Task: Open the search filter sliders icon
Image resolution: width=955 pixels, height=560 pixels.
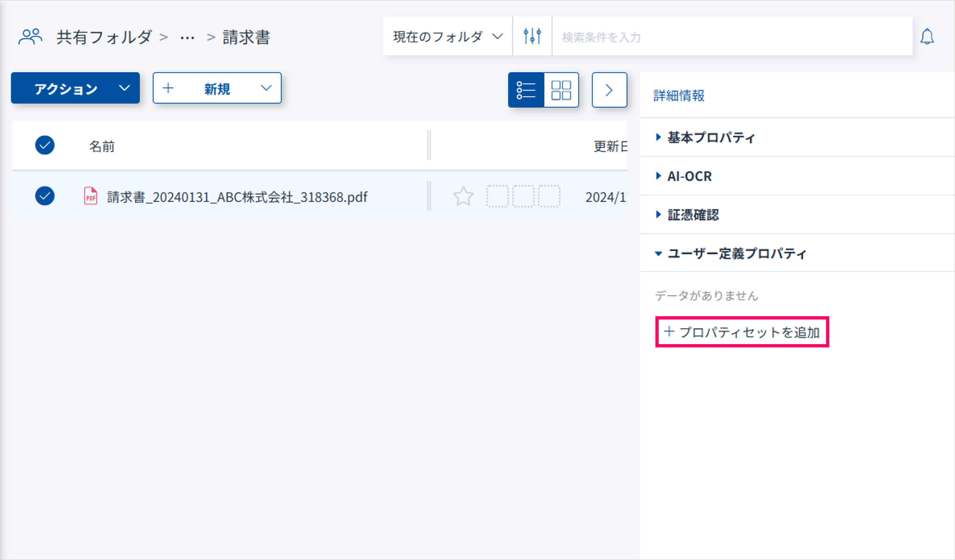Action: (532, 36)
